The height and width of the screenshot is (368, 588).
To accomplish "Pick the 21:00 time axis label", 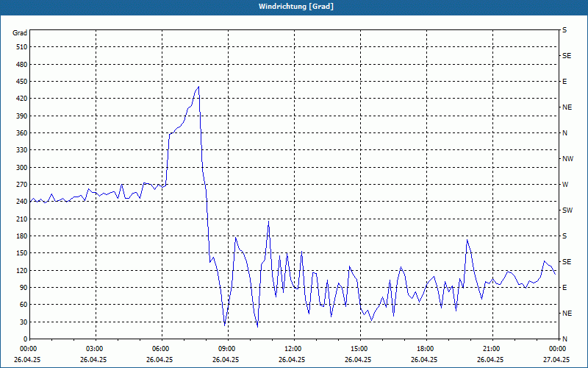I will [x=491, y=349].
